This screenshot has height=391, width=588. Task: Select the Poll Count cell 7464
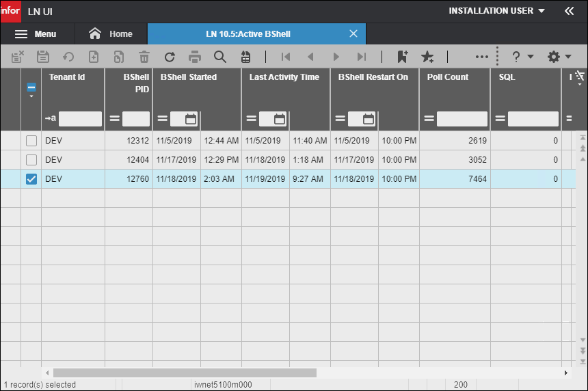coord(455,179)
